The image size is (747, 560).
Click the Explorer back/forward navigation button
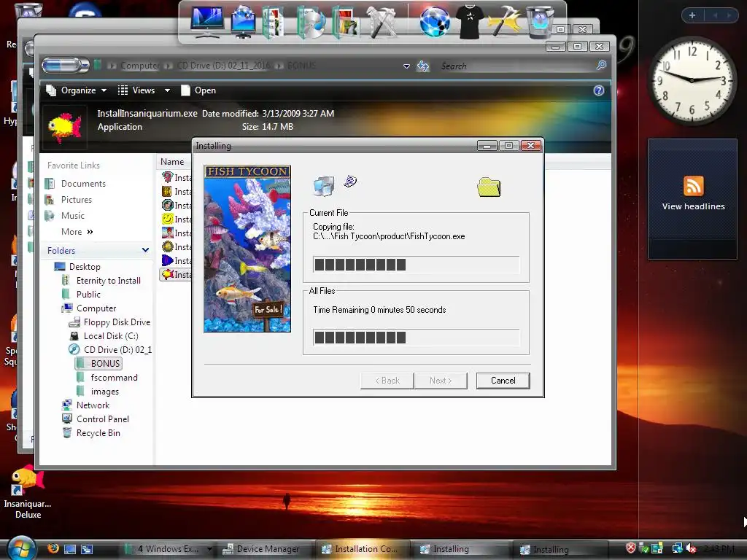61,65
